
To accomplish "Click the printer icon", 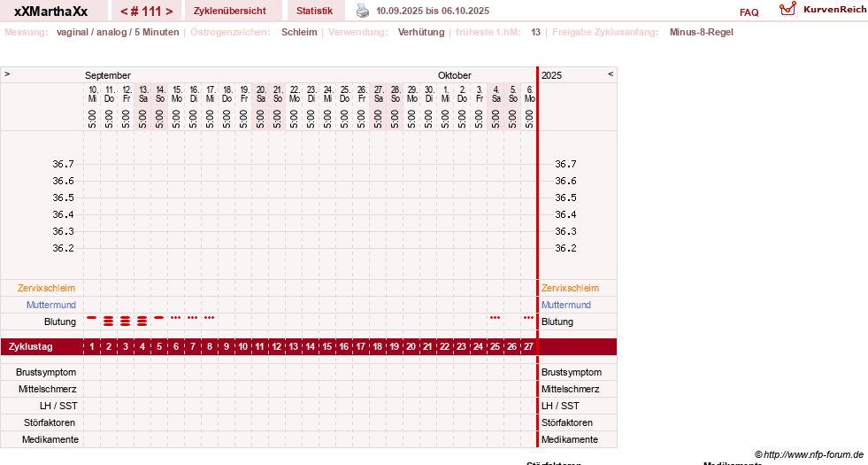I will point(363,11).
